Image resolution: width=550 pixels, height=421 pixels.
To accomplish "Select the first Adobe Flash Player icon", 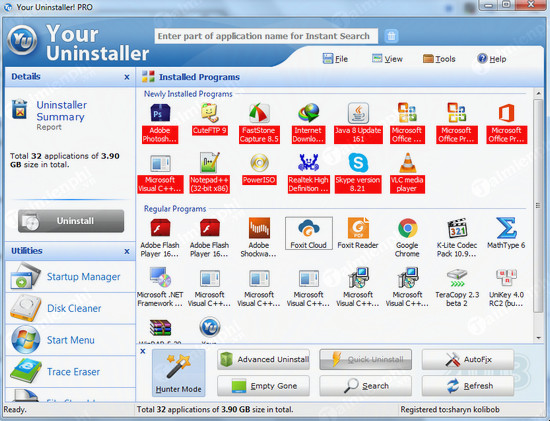I will click(x=160, y=228).
